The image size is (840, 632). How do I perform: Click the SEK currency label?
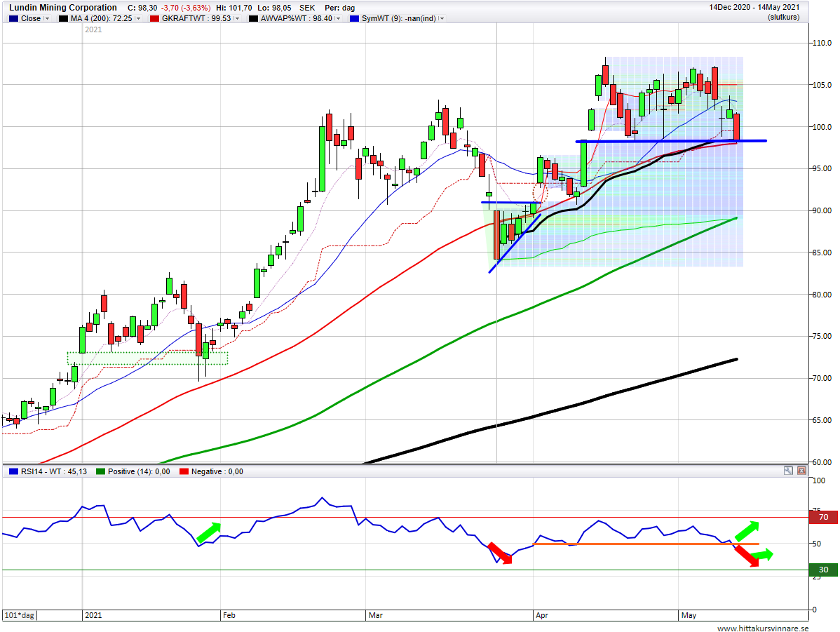tap(307, 8)
